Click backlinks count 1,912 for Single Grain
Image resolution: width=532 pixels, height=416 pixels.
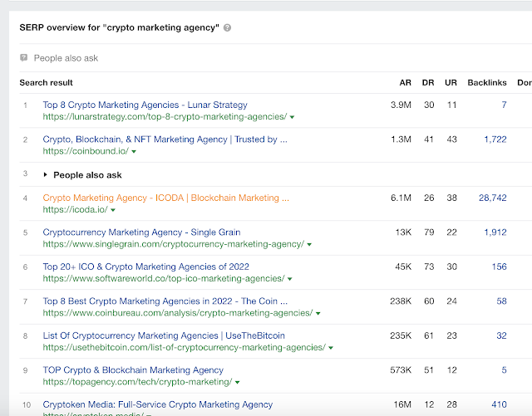(x=495, y=232)
